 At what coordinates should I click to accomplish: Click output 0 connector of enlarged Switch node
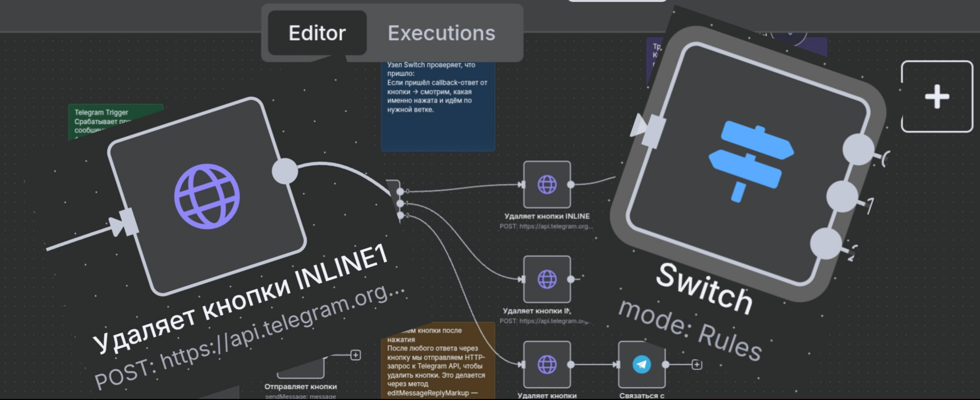(x=858, y=149)
